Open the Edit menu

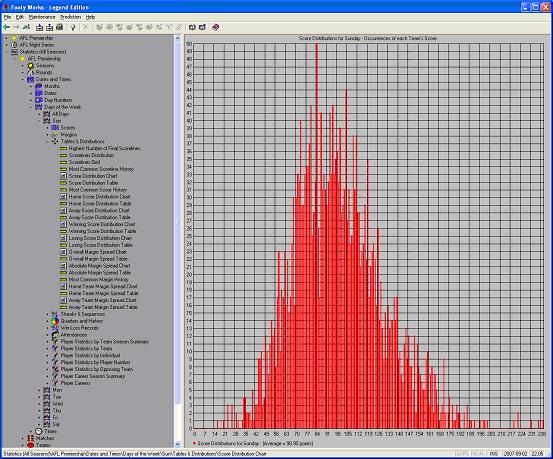pos(20,17)
